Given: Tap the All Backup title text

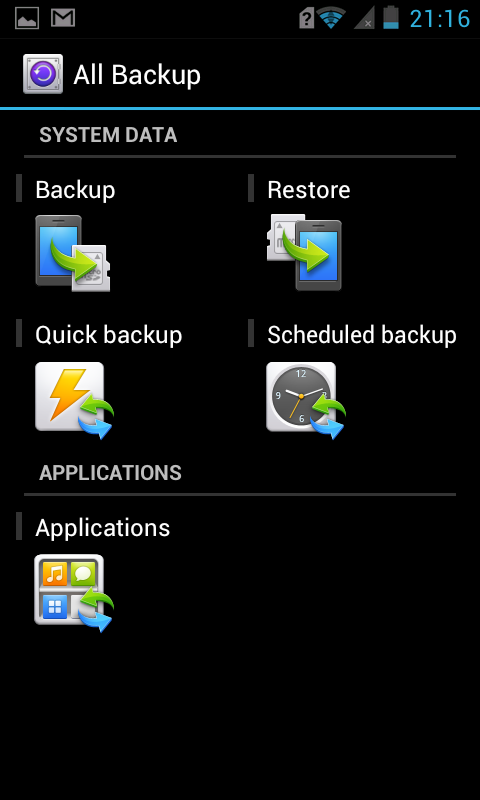Looking at the screenshot, I should pos(137,75).
